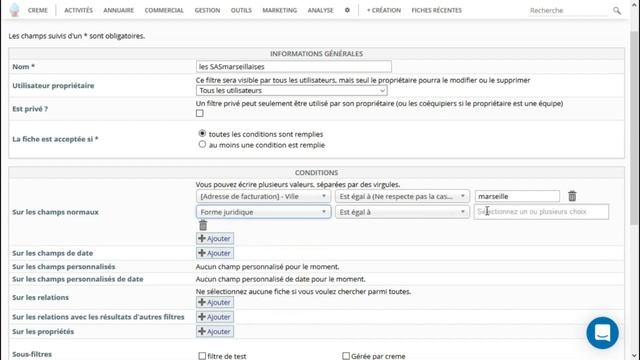Image resolution: width=640 pixels, height=360 pixels.
Task: Focus the Recherche search field
Action: (x=568, y=11)
